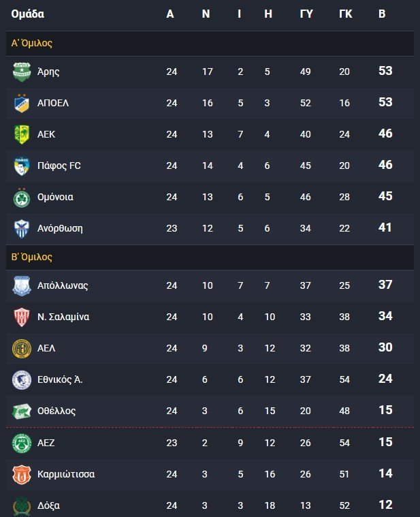Click the Άρης team crest icon
The height and width of the screenshot is (517, 420).
22,72
